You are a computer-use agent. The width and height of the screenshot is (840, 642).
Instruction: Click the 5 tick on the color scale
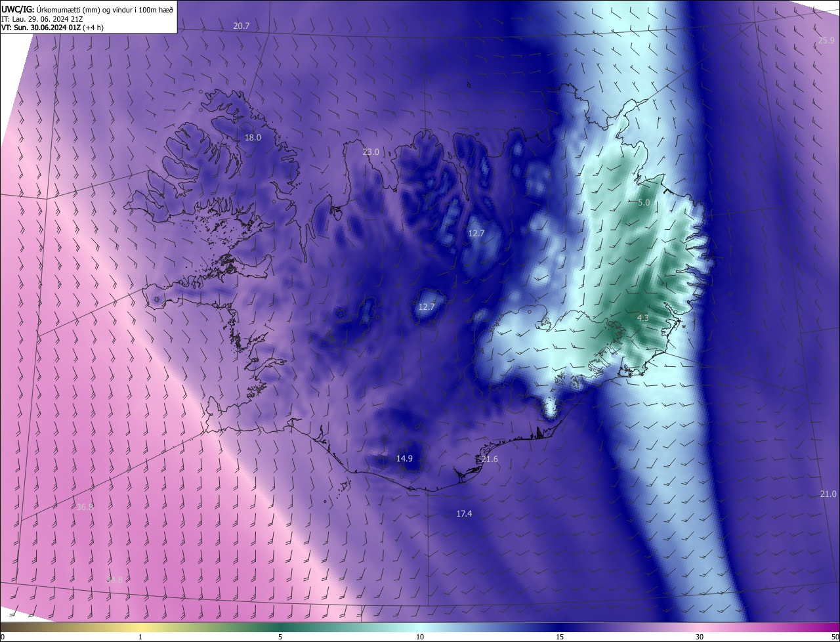point(280,637)
